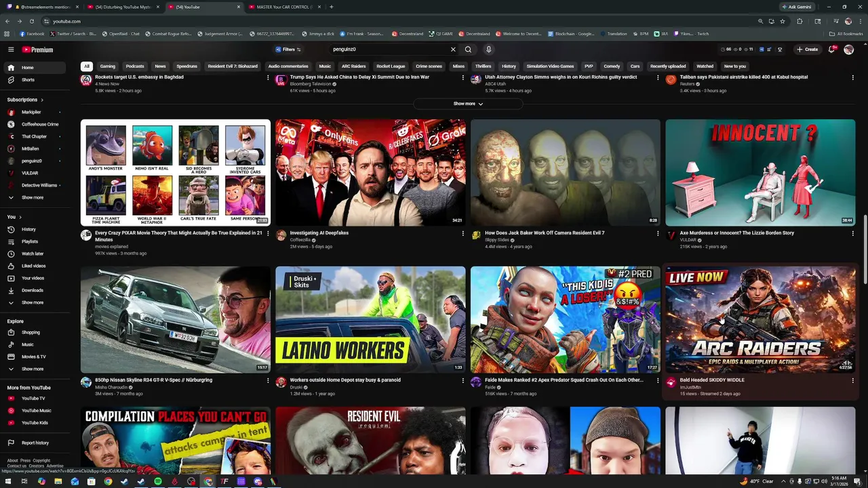Open MrBallen channel in subscriptions
This screenshot has height=488, width=868.
click(34, 149)
